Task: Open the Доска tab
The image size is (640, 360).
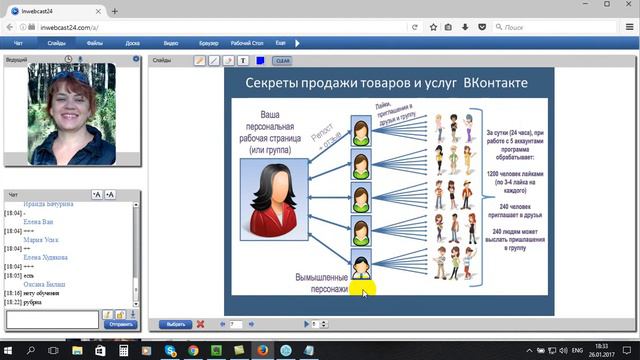Action: tap(133, 43)
